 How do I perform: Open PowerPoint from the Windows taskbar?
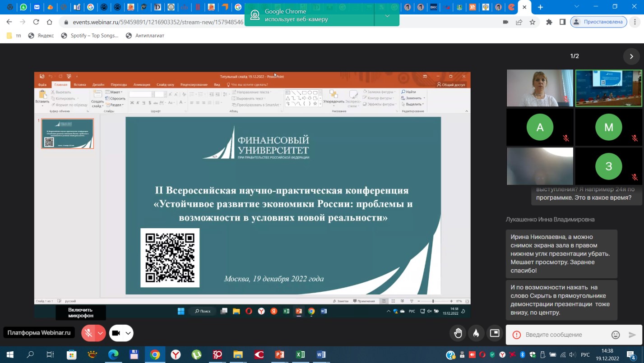pyautogui.click(x=279, y=355)
